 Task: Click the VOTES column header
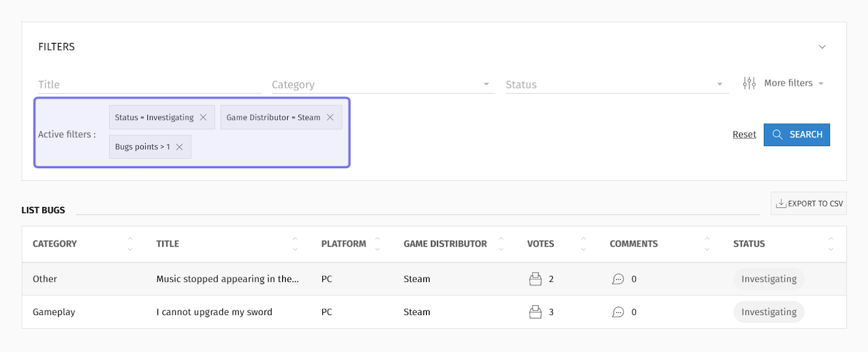541,244
